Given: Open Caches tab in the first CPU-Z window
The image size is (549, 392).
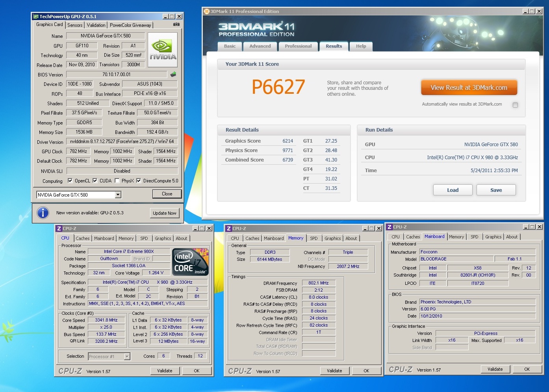Looking at the screenshot, I should 83,238.
